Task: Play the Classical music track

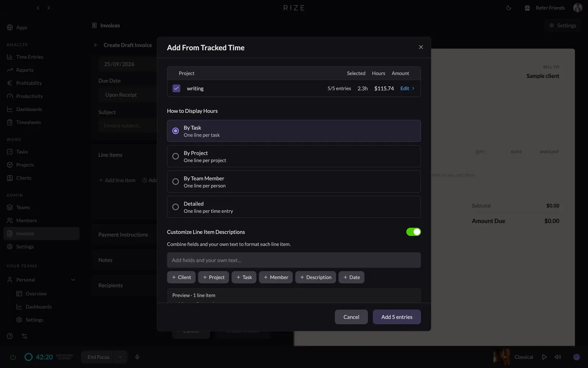Action: point(544,357)
